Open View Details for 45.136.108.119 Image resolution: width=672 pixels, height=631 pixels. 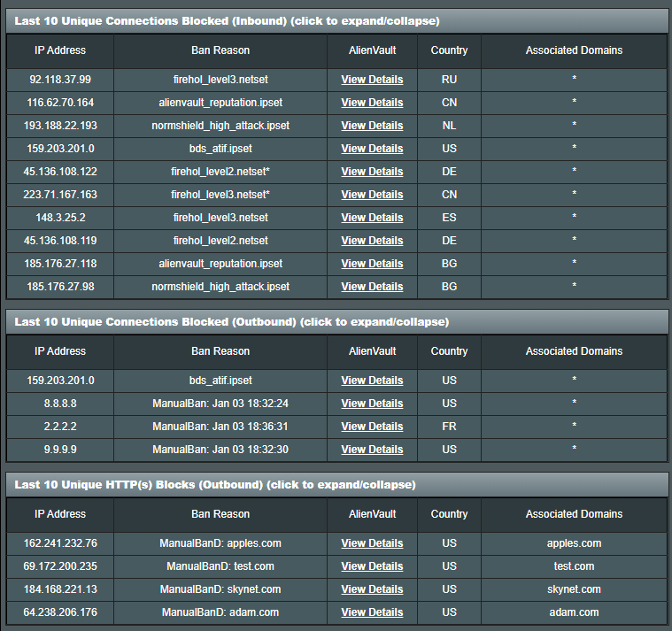click(372, 241)
